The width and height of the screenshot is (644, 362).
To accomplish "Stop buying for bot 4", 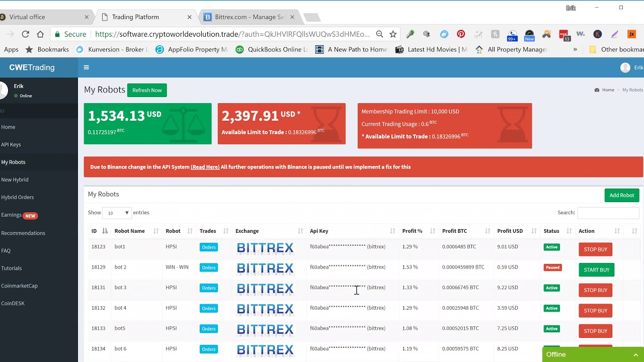I will pos(595,311).
